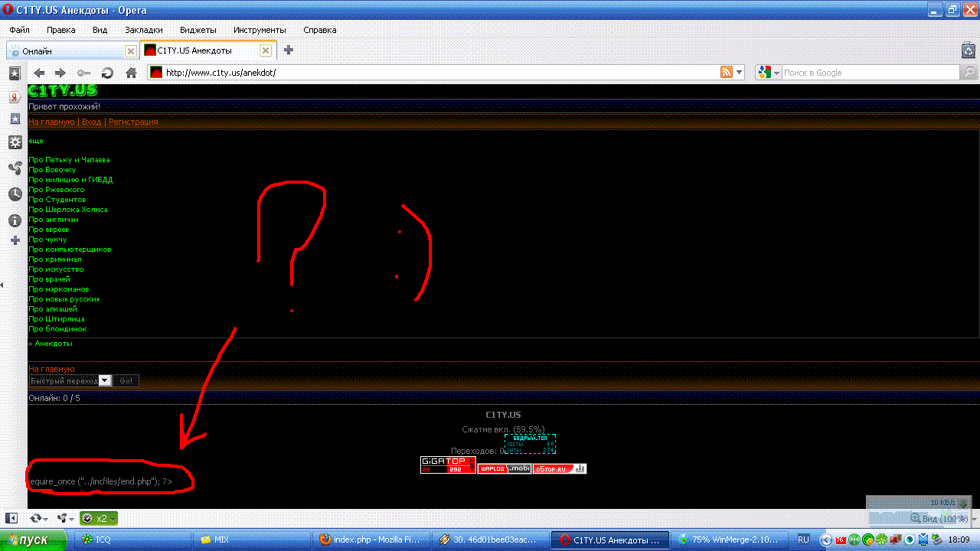Open the address bar history dropdown
Screen dimensions: 980x551
740,73
